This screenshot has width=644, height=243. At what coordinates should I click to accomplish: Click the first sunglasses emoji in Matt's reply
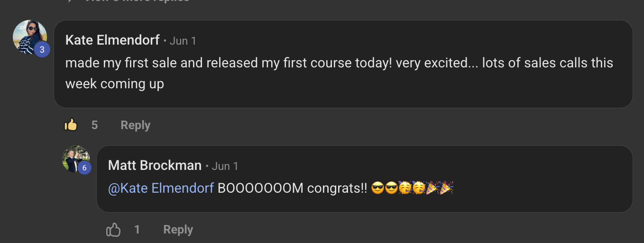[x=377, y=189]
